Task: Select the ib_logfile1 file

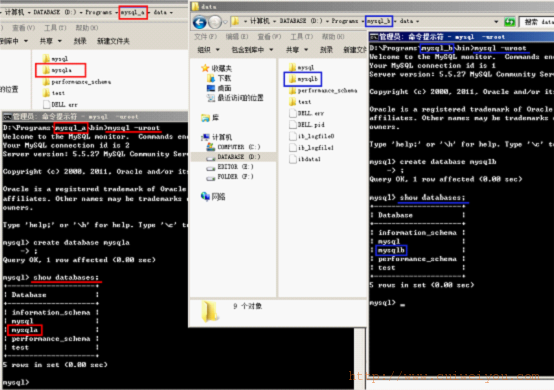Action: click(312, 148)
